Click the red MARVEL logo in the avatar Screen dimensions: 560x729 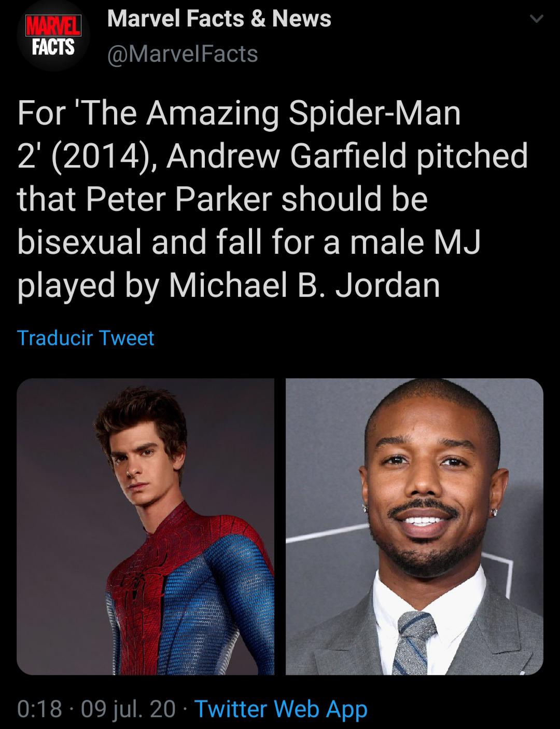click(52, 26)
